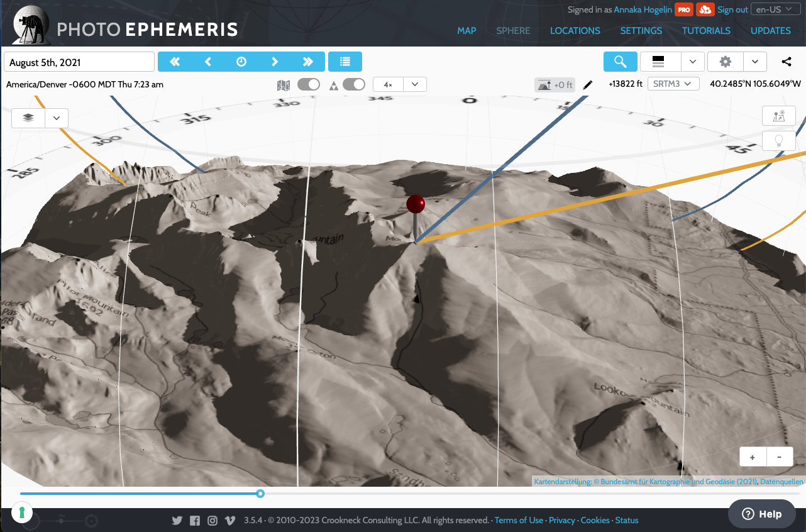Click the search magnifier button

tap(620, 62)
